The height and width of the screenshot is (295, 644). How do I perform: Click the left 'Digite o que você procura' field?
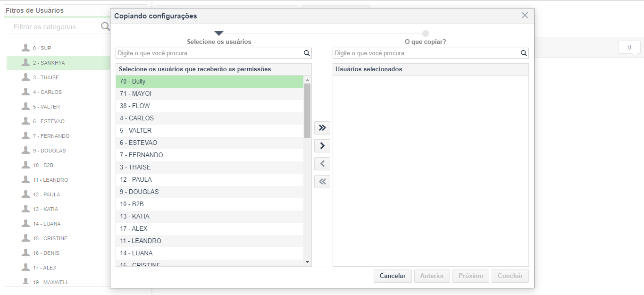214,53
